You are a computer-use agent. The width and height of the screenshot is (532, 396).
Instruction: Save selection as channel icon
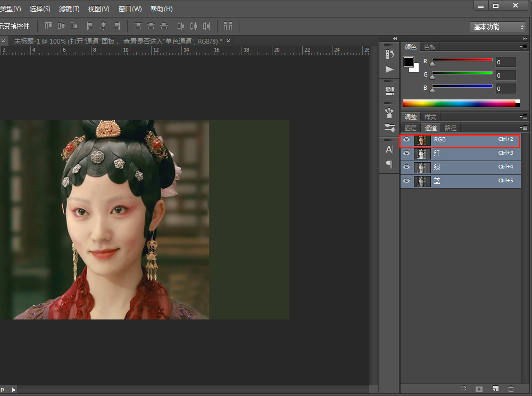tap(479, 389)
